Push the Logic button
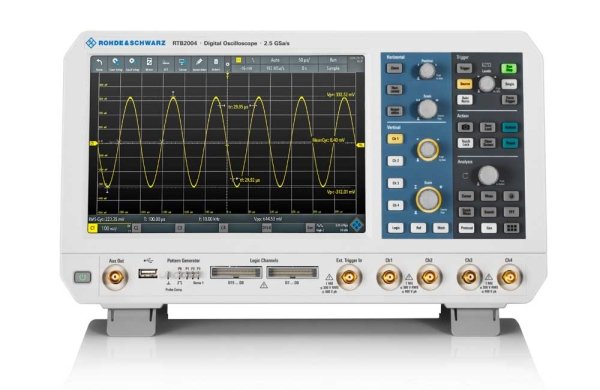Viewport: 600px width, 390px height. [395, 228]
